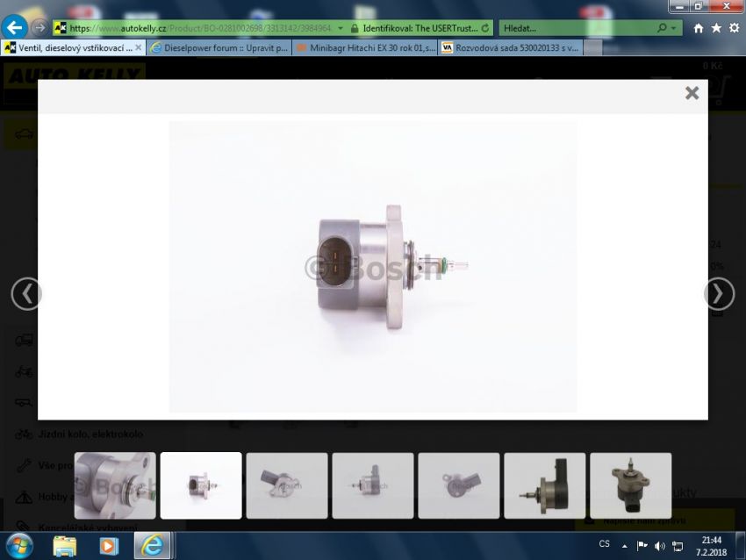Image resolution: width=746 pixels, height=560 pixels.
Task: Open the browser Tools gear menu
Action: pos(734,29)
